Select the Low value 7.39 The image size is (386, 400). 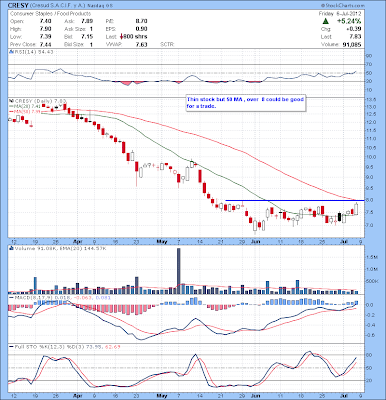45,37
